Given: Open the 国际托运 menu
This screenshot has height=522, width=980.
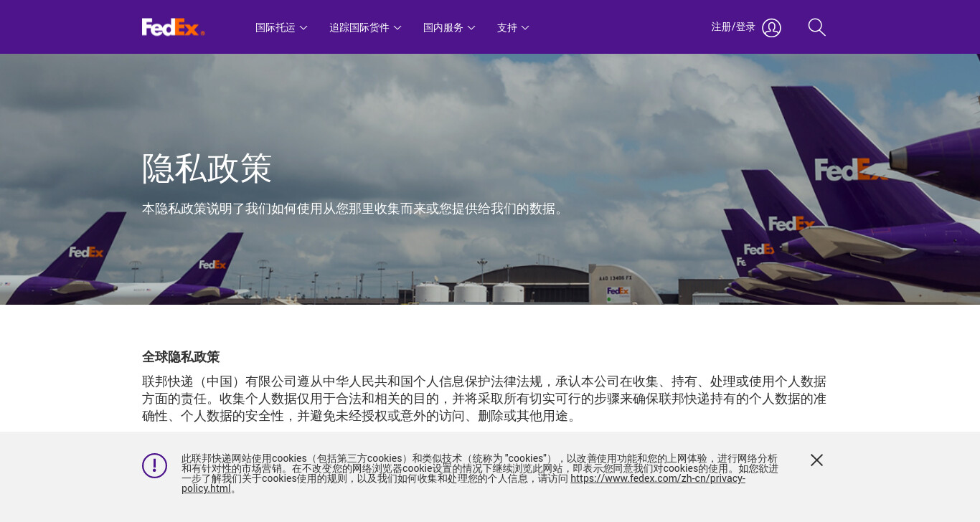Looking at the screenshot, I should click(281, 27).
